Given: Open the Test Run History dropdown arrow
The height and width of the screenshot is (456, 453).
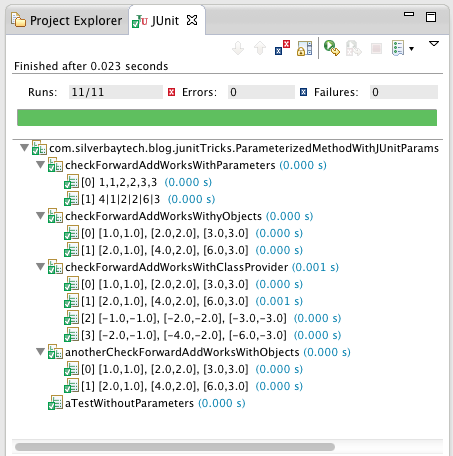Looking at the screenshot, I should (411, 49).
